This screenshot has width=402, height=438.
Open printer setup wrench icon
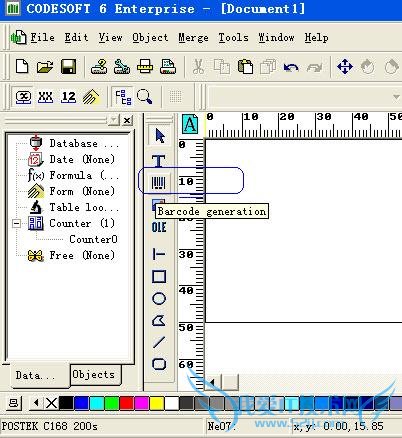(122, 66)
